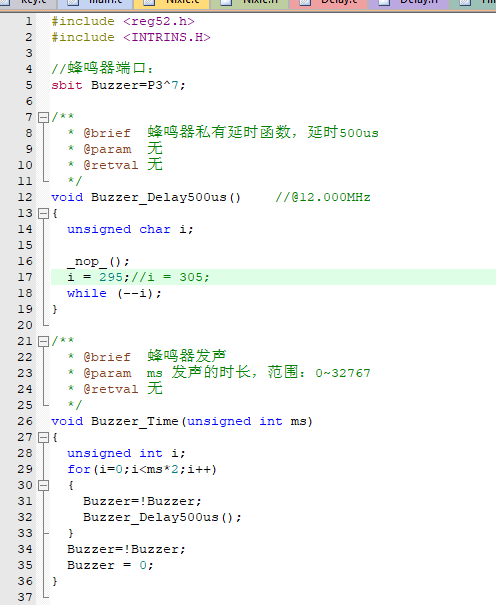This screenshot has width=496, height=605.
Task: Click the file icon on the Delay.c tab
Action: [305, 3]
